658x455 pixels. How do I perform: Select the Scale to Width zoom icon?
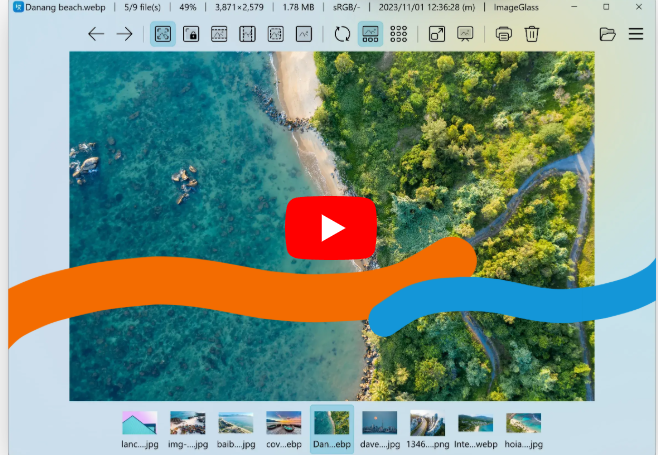(x=219, y=34)
